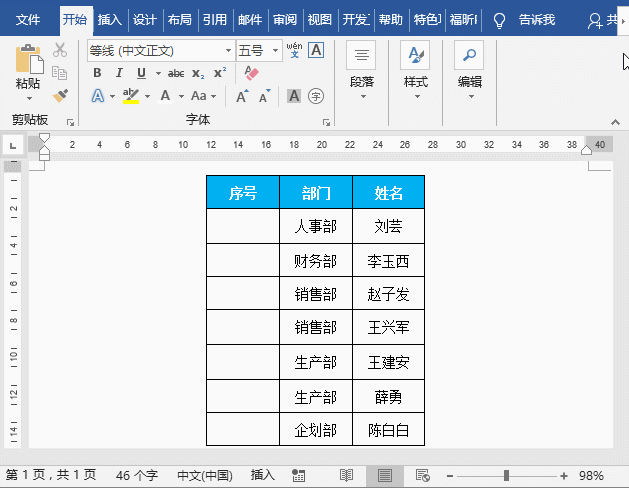Switch to the 插入 ribbon tab

pyautogui.click(x=109, y=19)
